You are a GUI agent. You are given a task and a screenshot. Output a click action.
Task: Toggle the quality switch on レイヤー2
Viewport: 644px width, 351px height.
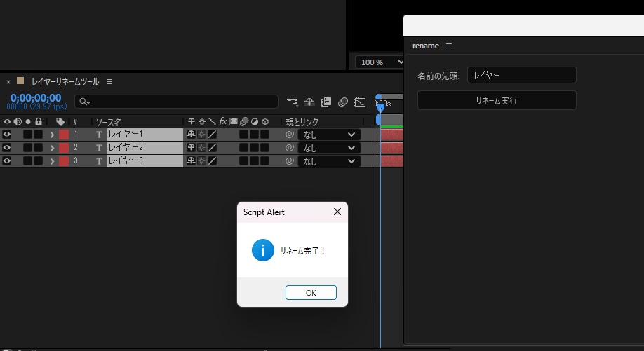coord(213,147)
